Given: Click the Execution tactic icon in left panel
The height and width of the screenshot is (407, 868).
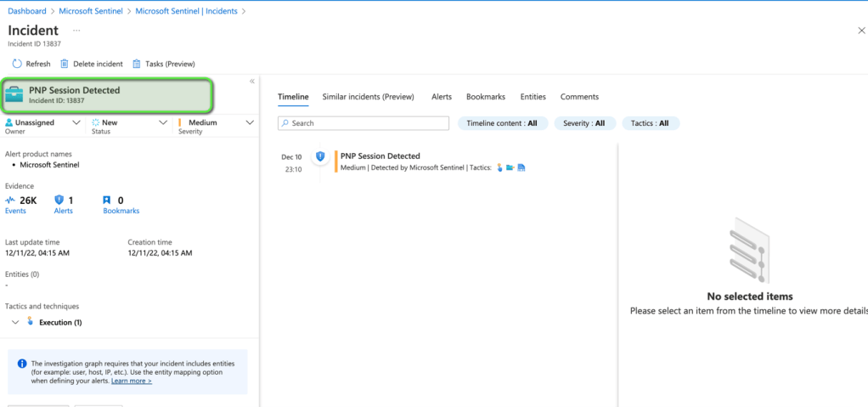Looking at the screenshot, I should click(x=30, y=321).
